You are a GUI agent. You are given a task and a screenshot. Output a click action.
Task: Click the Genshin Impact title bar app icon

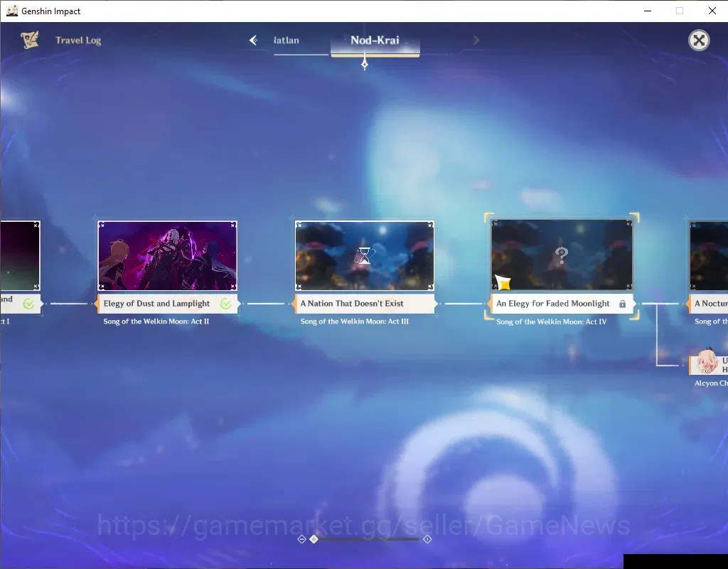click(11, 11)
